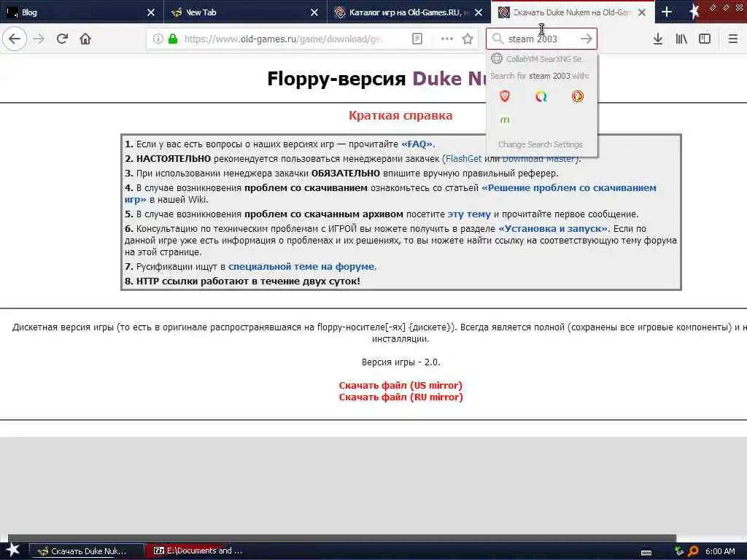Open page actions three-dot menu
Image resolution: width=747 pixels, height=560 pixels.
(447, 39)
